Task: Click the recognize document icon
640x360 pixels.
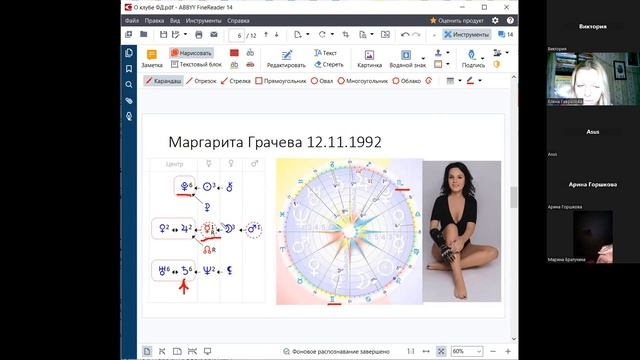Action: [x=362, y=35]
